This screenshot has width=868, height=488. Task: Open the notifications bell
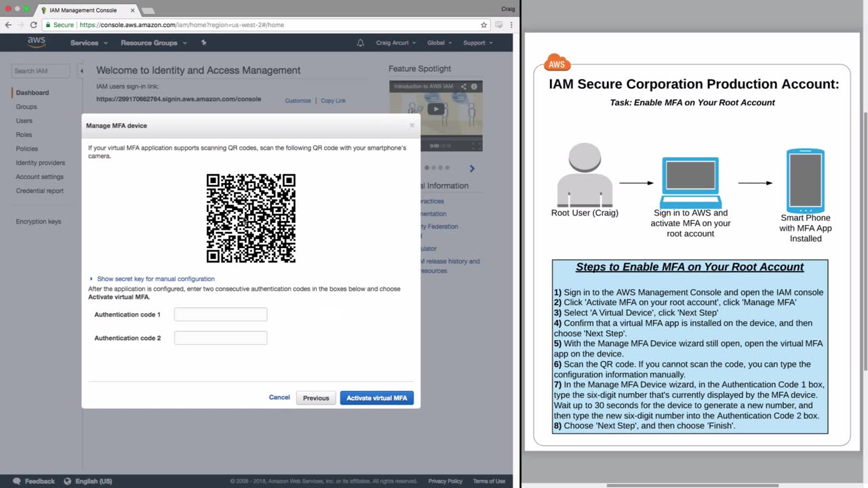(360, 43)
